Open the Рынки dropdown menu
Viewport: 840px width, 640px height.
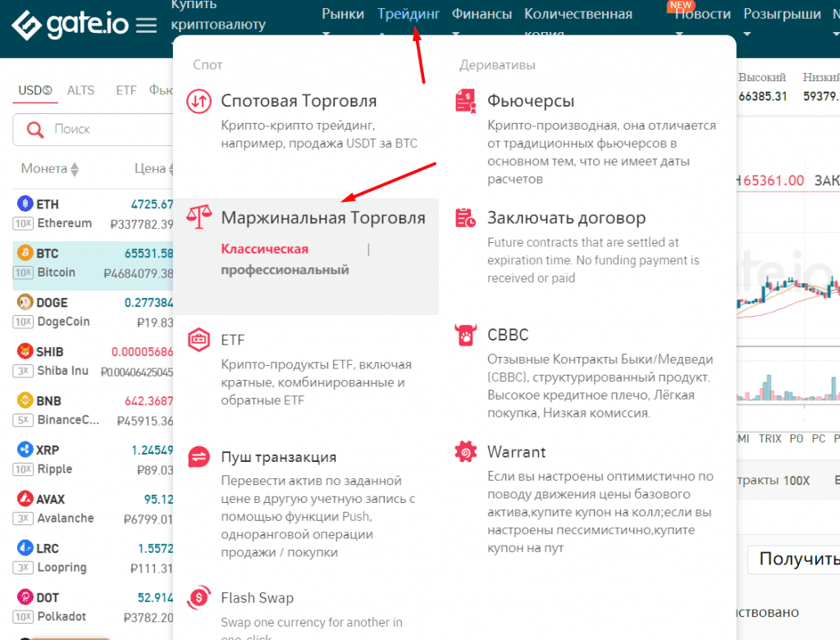coord(342,15)
